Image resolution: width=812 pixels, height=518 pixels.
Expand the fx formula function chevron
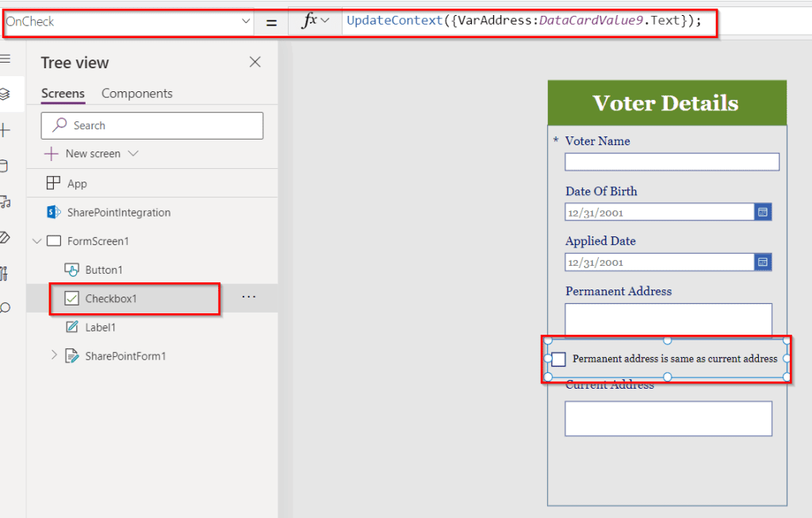point(324,22)
